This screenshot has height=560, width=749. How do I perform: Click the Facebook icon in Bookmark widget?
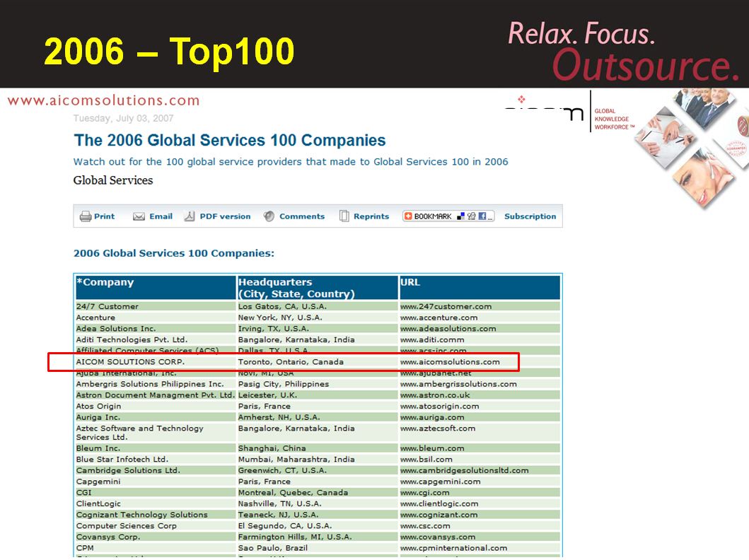[482, 216]
